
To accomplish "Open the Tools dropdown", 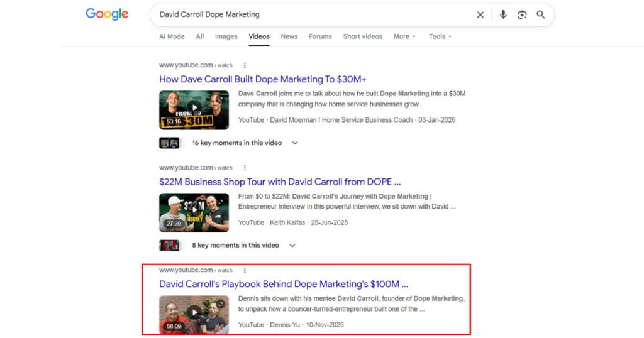I will (x=440, y=36).
